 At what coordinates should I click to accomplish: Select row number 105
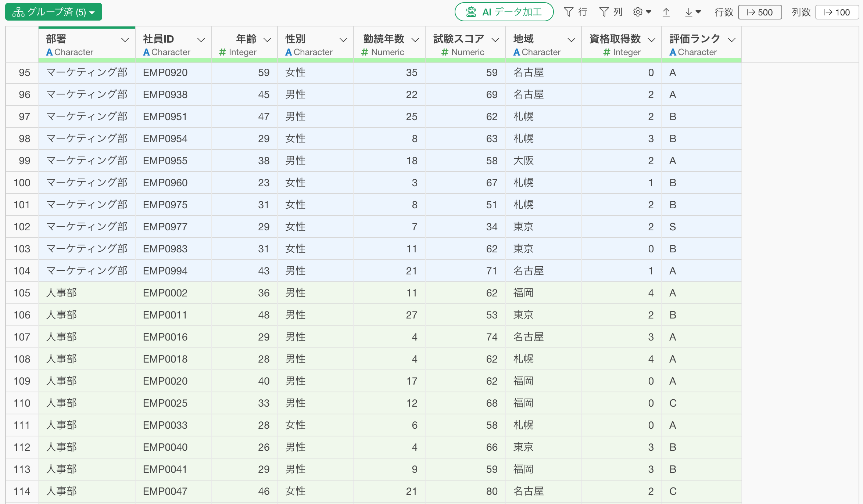[x=22, y=293]
